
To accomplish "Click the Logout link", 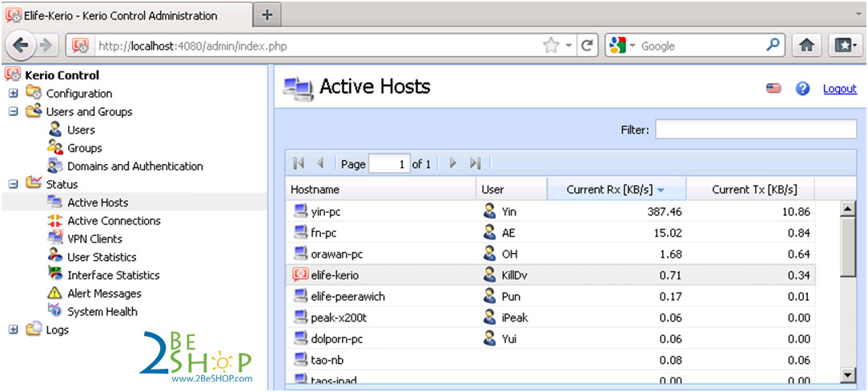I will (x=840, y=89).
